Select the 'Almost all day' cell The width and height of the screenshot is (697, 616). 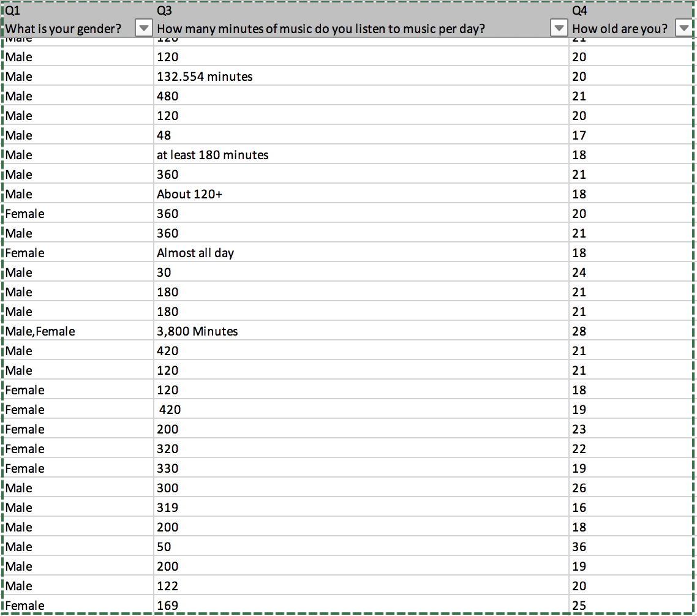click(361, 253)
